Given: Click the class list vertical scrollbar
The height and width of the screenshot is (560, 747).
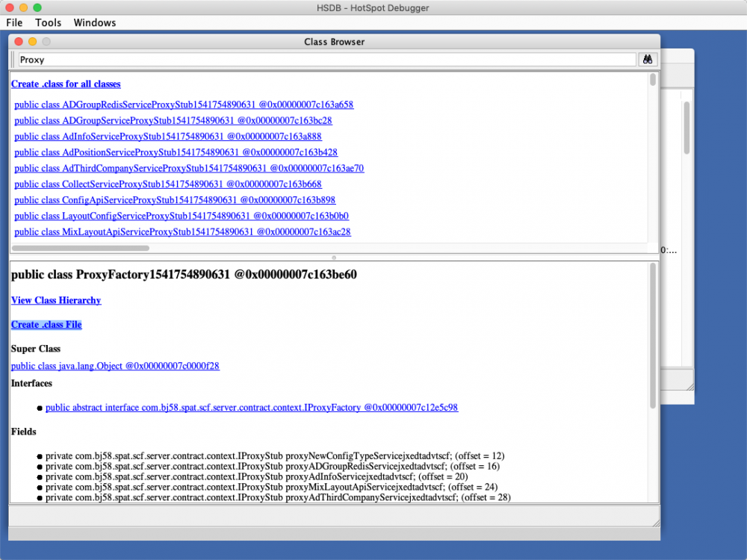Looking at the screenshot, I should point(653,80).
